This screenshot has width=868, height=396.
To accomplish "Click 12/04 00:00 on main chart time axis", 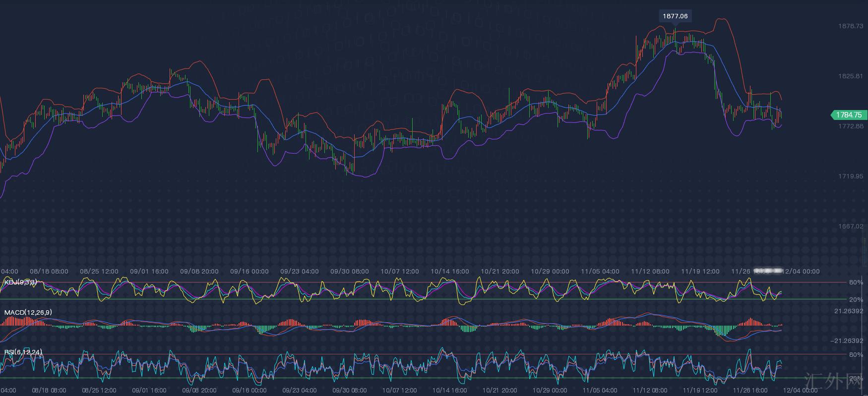I will click(x=801, y=272).
